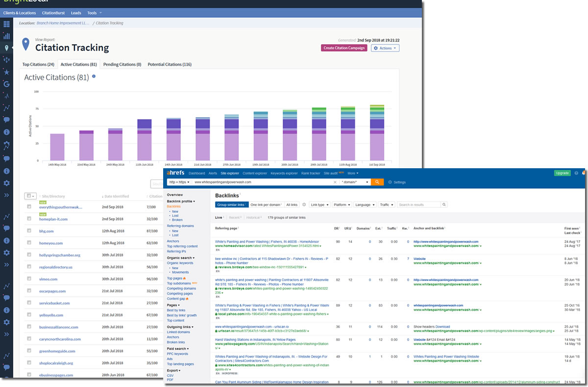Open the grid dashboard icon in BrightLocal sidebar

7,24
